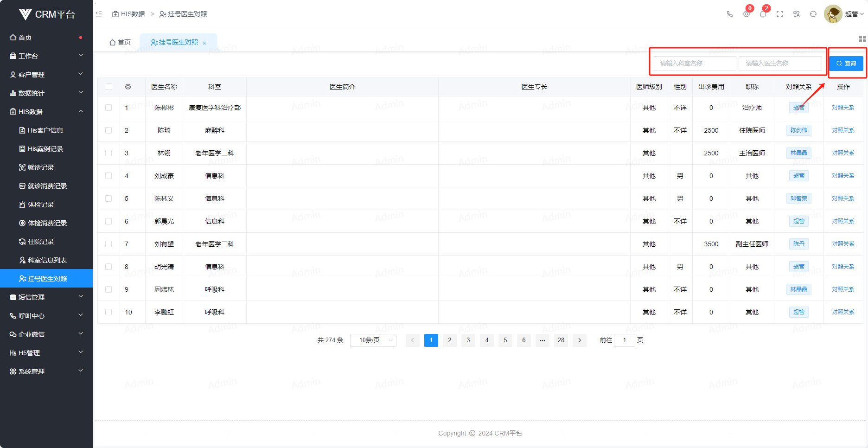Expand the H5管理 menu
Viewport: 868px width, 448px height.
click(46, 353)
